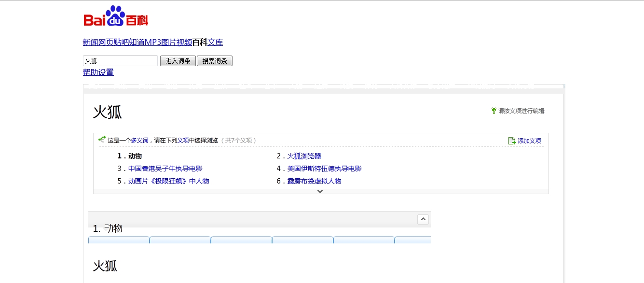This screenshot has width=644, height=283.
Task: Select the 百科 nav item
Action: click(x=200, y=42)
